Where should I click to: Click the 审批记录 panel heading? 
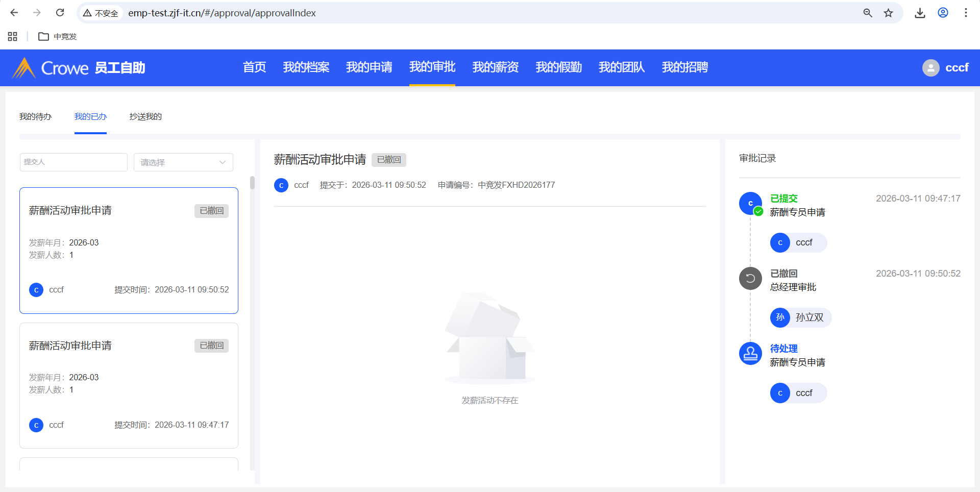pyautogui.click(x=757, y=158)
